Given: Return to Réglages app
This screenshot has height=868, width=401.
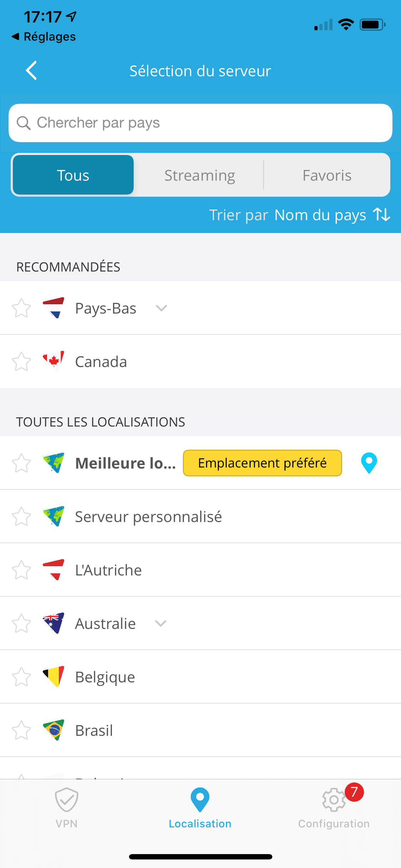Looking at the screenshot, I should click(44, 36).
